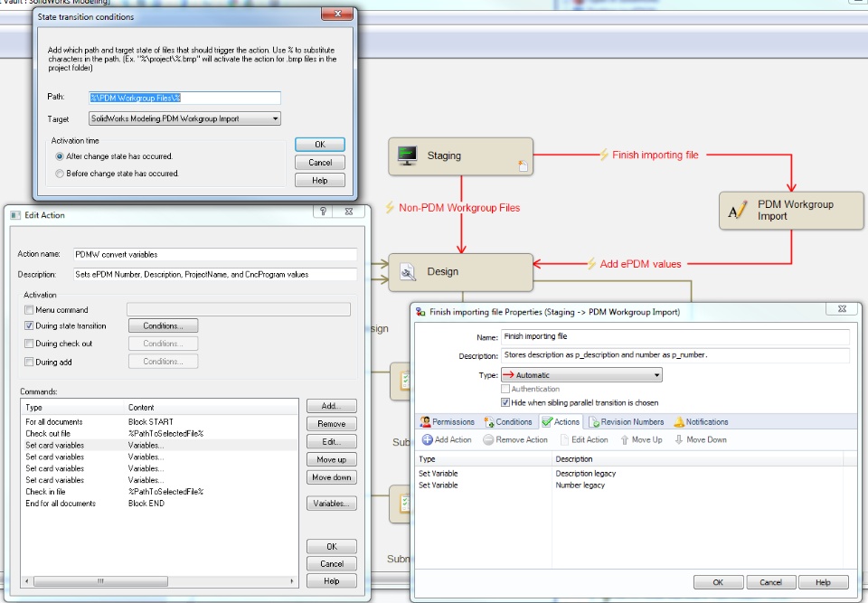Click the Add... command button

[x=332, y=406]
